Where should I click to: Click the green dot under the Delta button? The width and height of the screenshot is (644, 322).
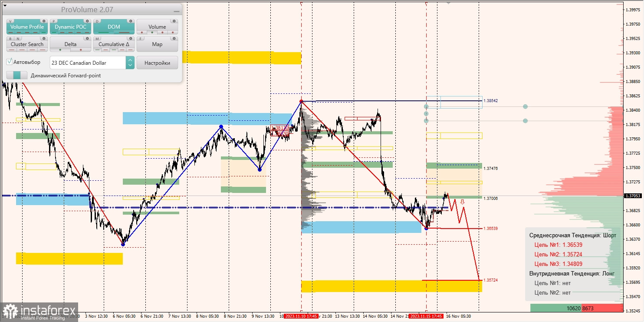[x=59, y=50]
